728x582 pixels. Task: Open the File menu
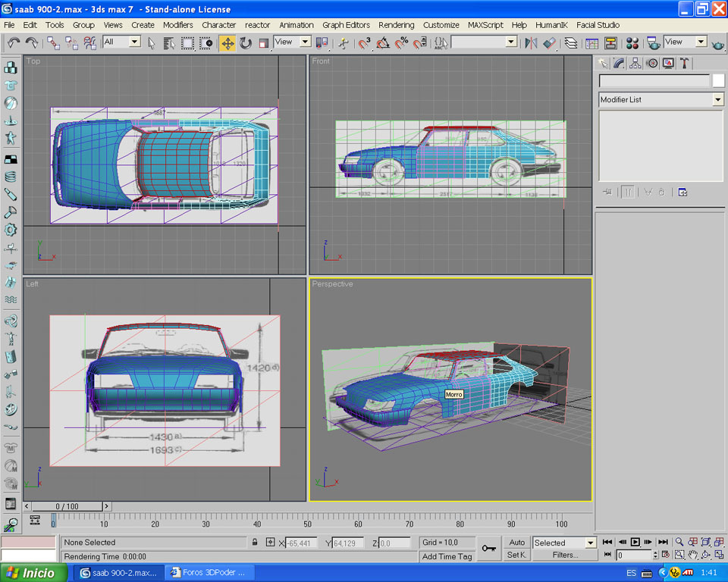(9, 25)
